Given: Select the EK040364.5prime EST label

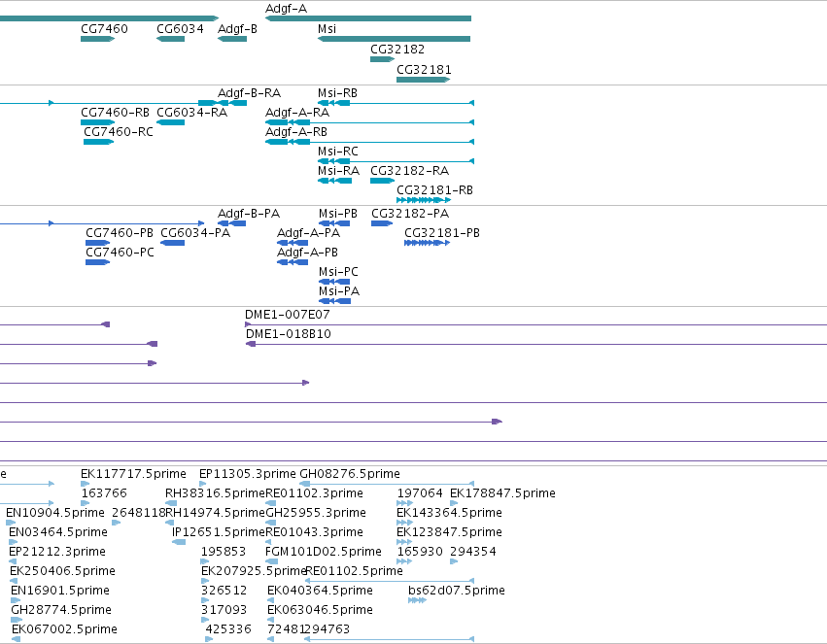Looking at the screenshot, I should tap(320, 592).
